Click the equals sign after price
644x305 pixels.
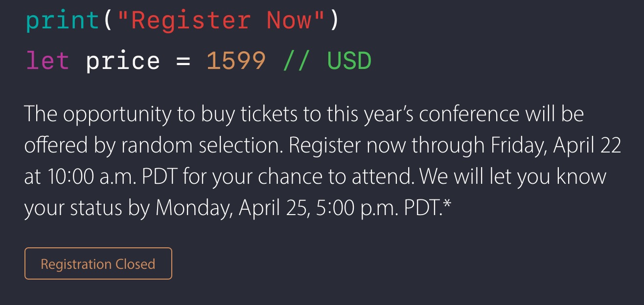(x=183, y=61)
